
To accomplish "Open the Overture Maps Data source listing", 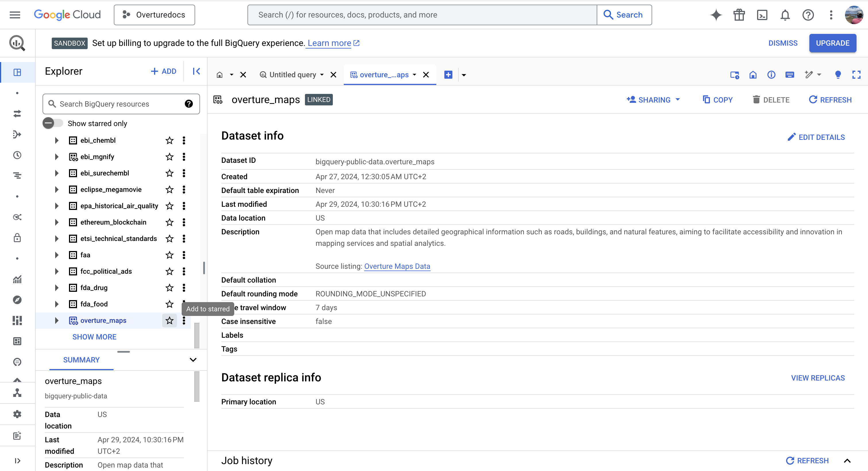I will 397,266.
